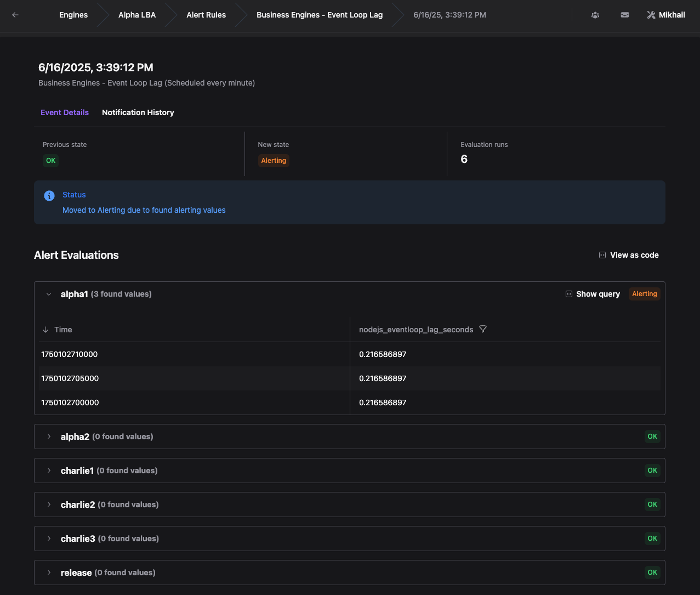Click the OK badge on charlie3 row
The height and width of the screenshot is (595, 700).
click(652, 539)
